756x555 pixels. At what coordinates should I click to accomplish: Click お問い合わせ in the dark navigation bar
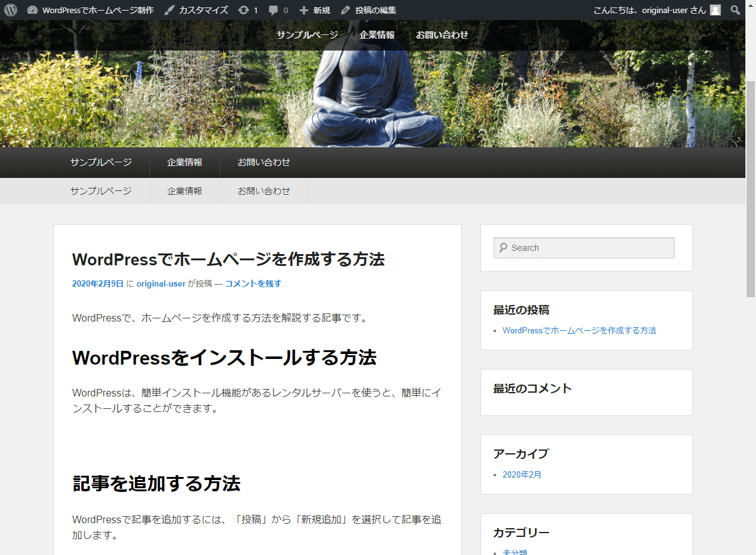pos(264,162)
